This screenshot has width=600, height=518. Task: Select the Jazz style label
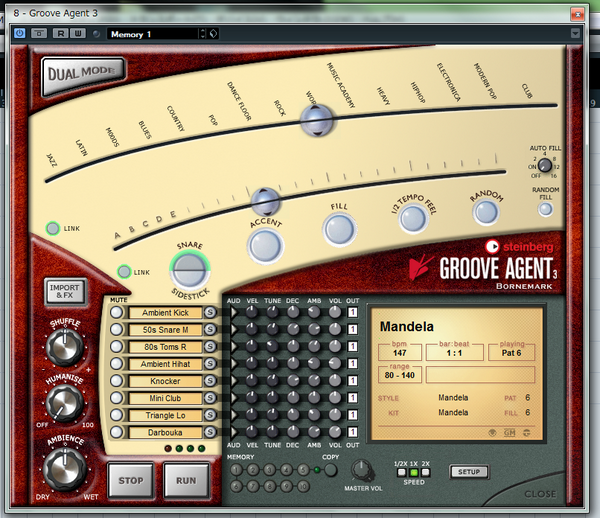click(52, 160)
